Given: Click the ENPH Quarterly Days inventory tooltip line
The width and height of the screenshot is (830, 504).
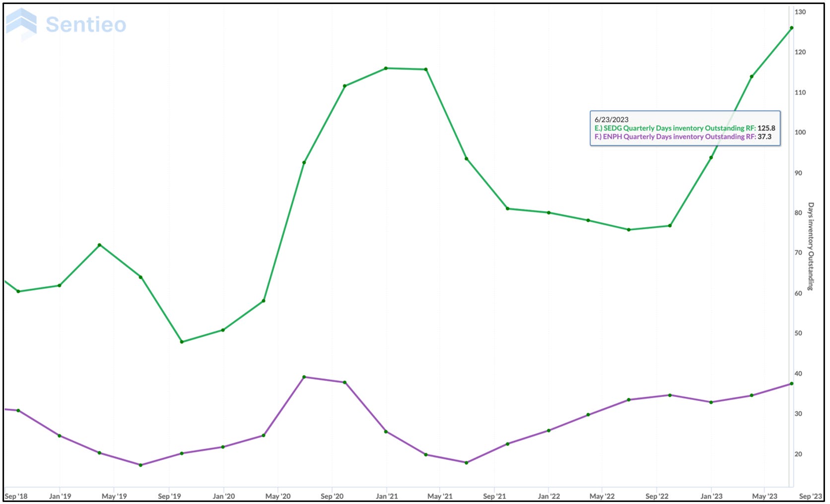Looking at the screenshot, I should coord(683,136).
